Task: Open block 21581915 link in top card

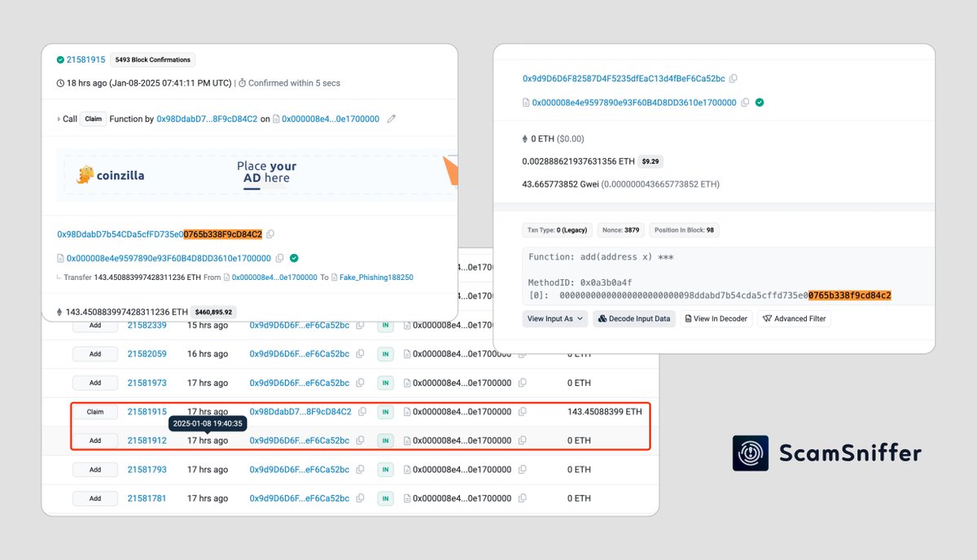Action: point(85,59)
